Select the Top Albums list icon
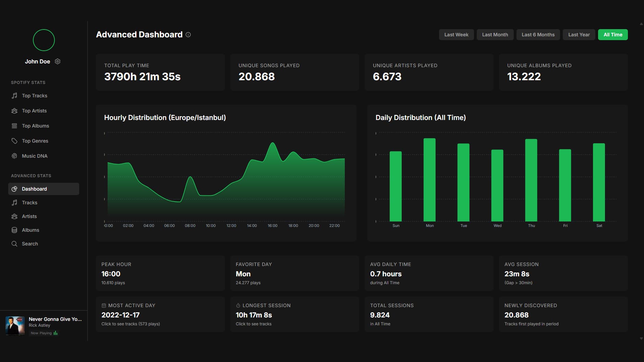 click(x=14, y=126)
